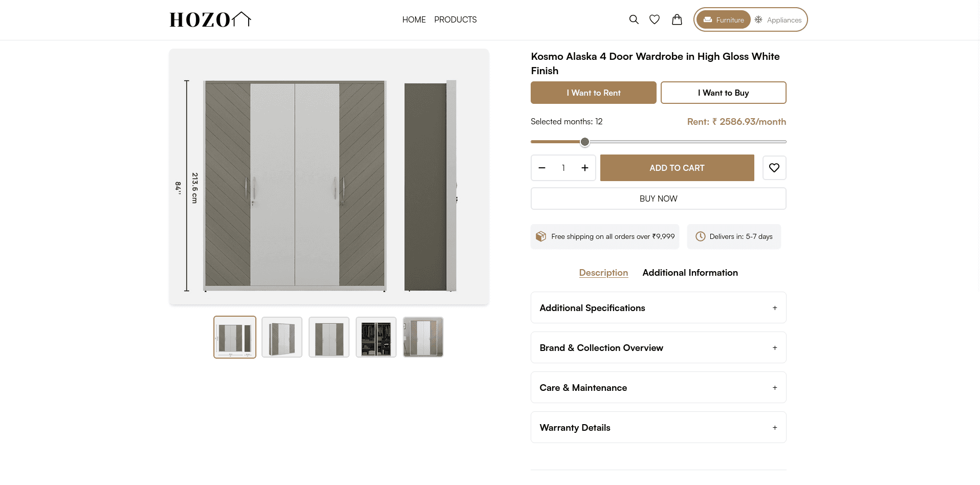Viewport: 980px width, 485px height.
Task: Select I Want to Rent option
Action: pos(594,93)
